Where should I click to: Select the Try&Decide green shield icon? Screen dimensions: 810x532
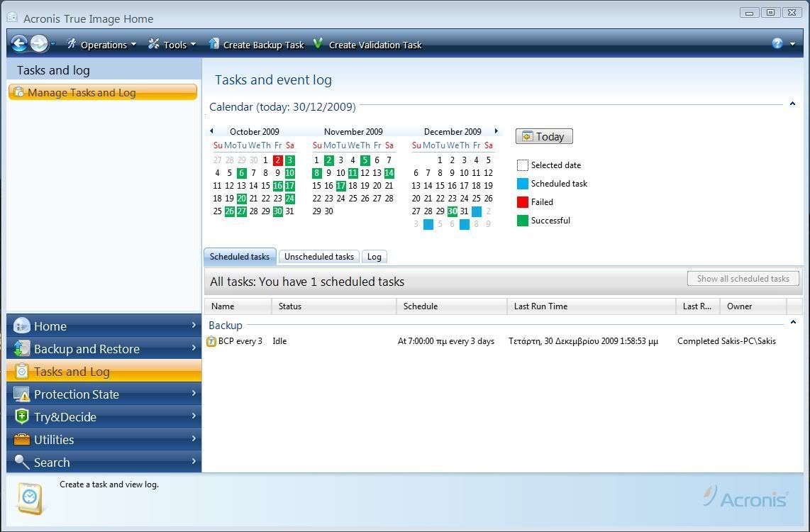pos(21,416)
